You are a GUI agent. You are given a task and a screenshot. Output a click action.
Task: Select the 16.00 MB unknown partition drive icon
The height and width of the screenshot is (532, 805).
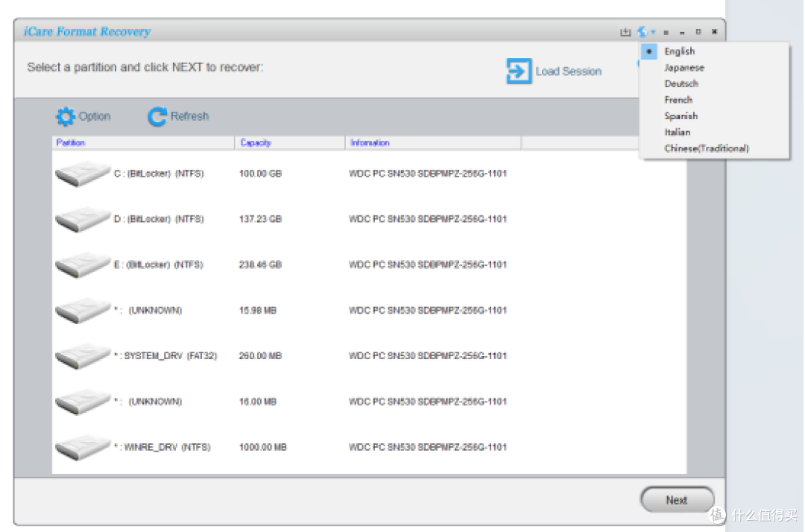pos(82,402)
